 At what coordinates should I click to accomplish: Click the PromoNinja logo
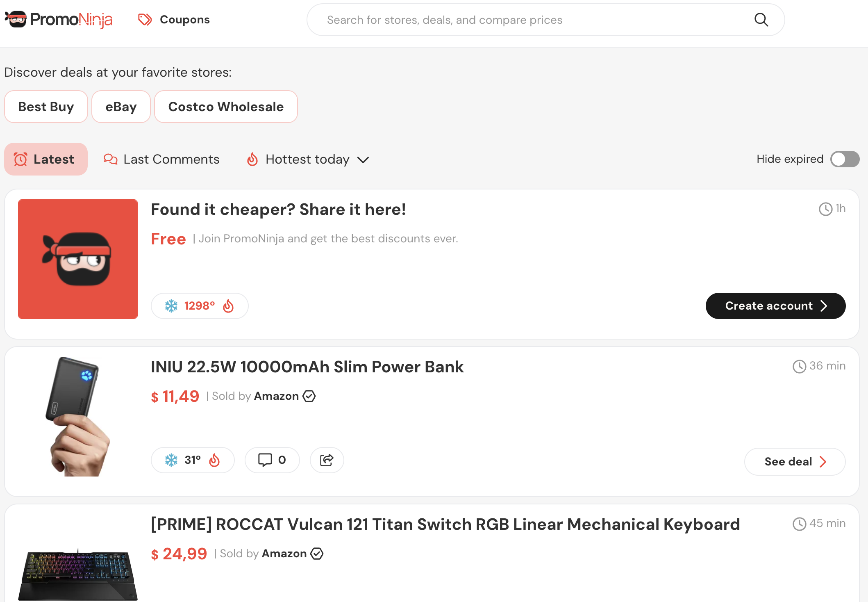(59, 19)
